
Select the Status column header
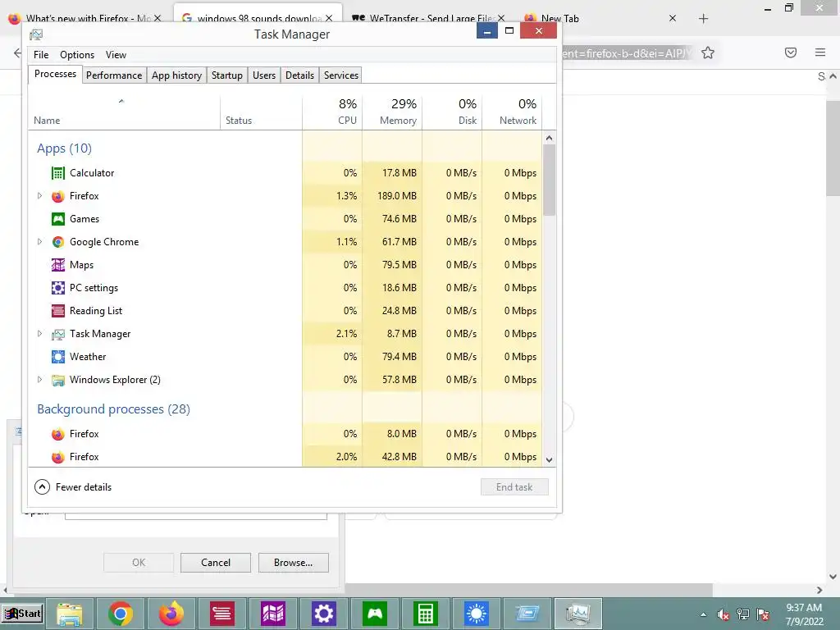[x=262, y=112]
